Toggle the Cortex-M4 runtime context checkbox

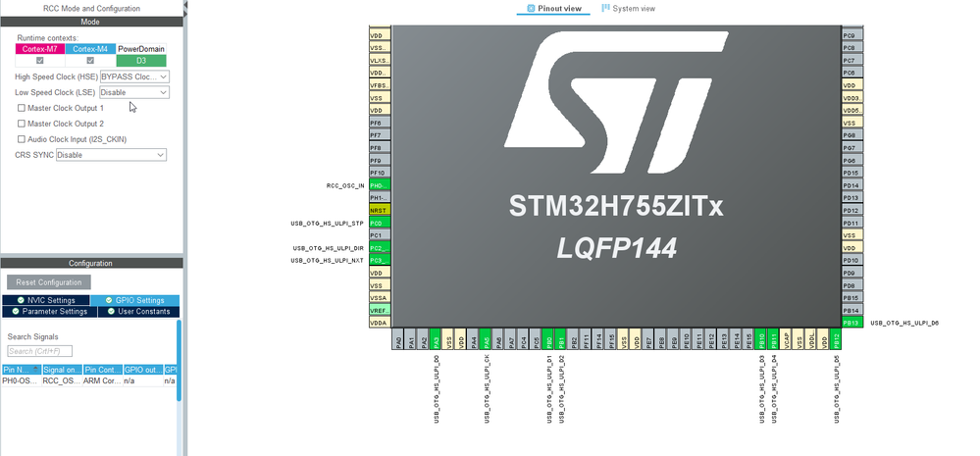(x=90, y=61)
